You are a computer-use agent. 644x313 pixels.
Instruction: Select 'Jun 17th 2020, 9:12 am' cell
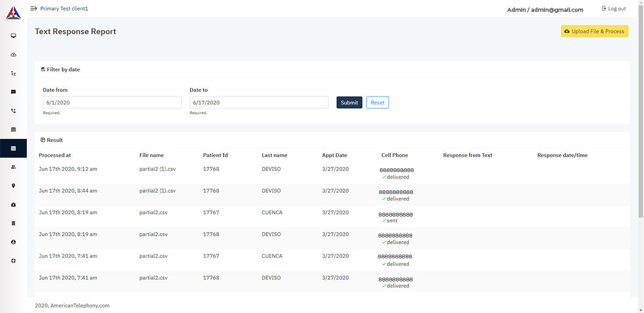(x=68, y=169)
